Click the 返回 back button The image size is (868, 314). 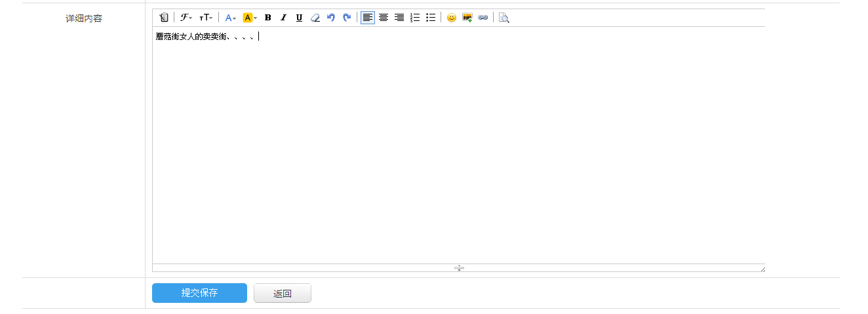coord(283,294)
